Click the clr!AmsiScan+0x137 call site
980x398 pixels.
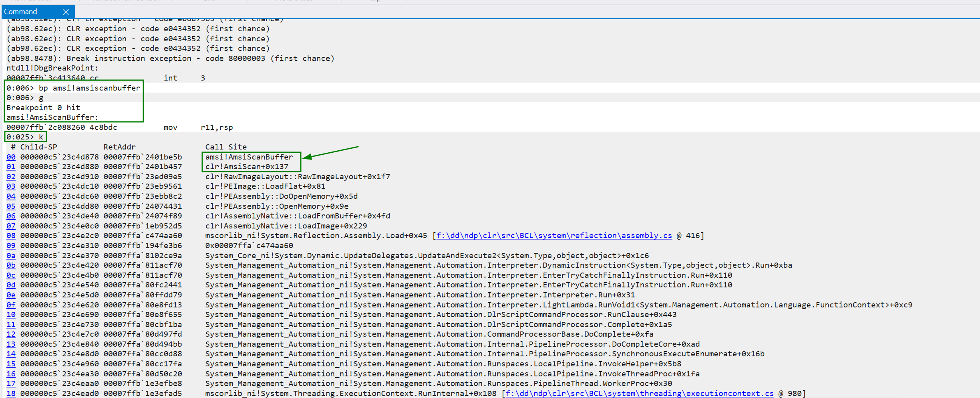point(247,167)
